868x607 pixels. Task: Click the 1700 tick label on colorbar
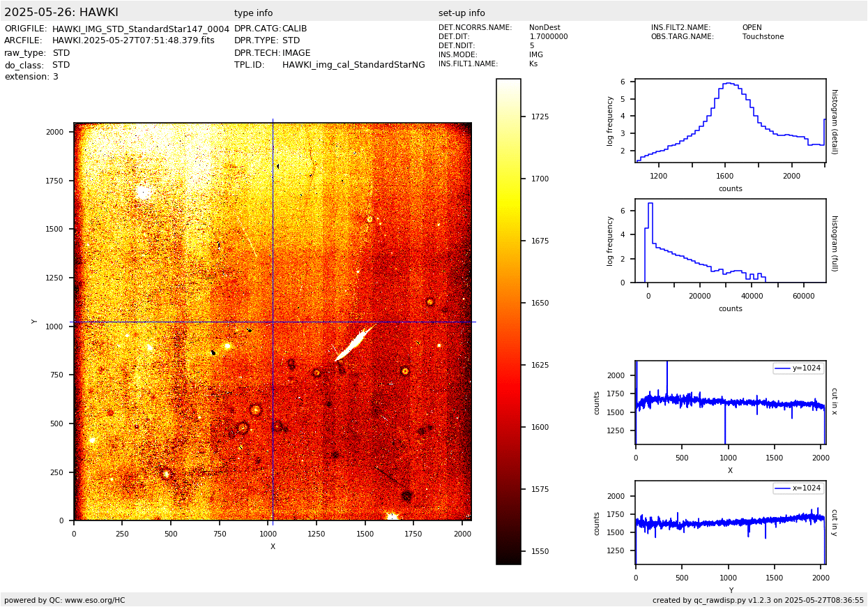(539, 179)
